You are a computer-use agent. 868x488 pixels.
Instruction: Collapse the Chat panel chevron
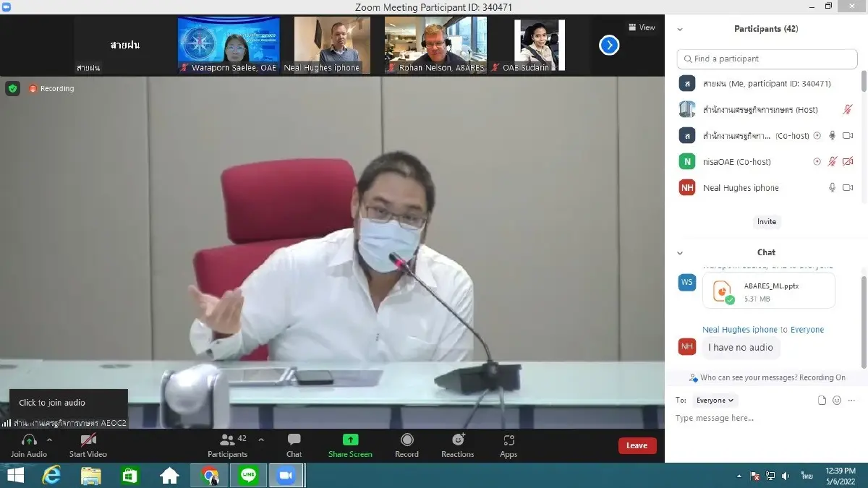680,252
